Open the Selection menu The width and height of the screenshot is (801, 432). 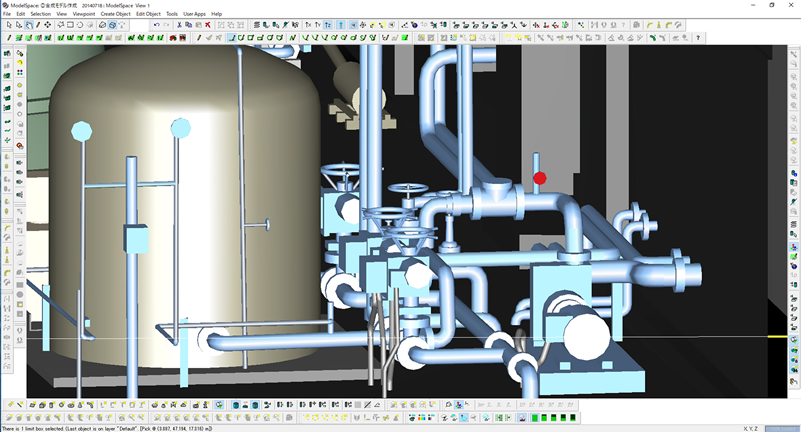(41, 14)
